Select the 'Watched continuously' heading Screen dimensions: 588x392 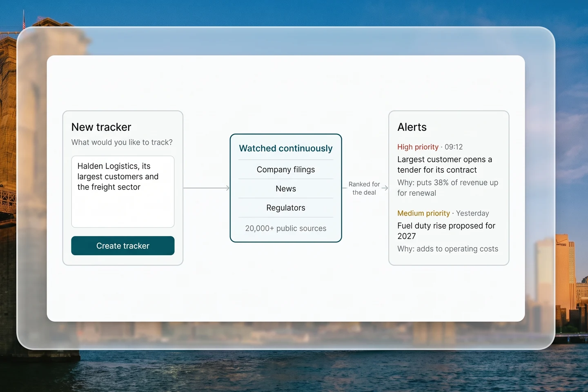tap(286, 148)
